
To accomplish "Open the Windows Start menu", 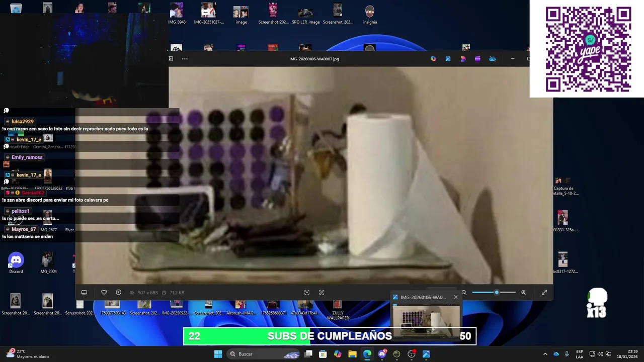I will point(218,354).
